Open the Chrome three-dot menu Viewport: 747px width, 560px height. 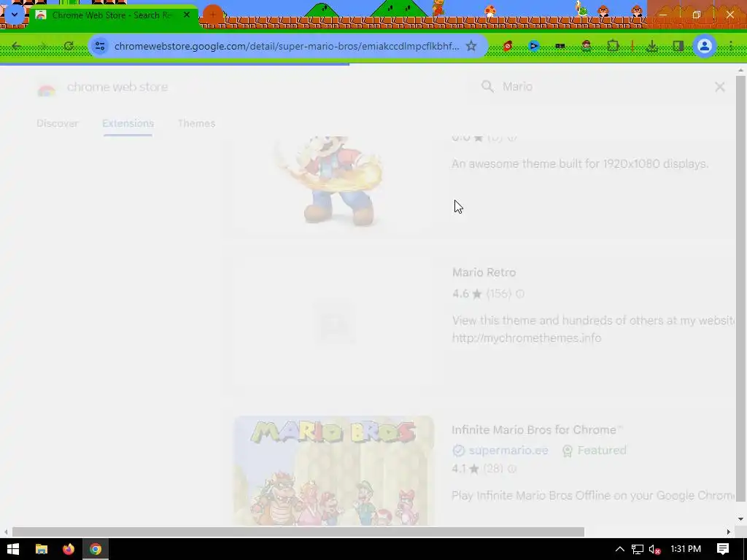tap(731, 46)
